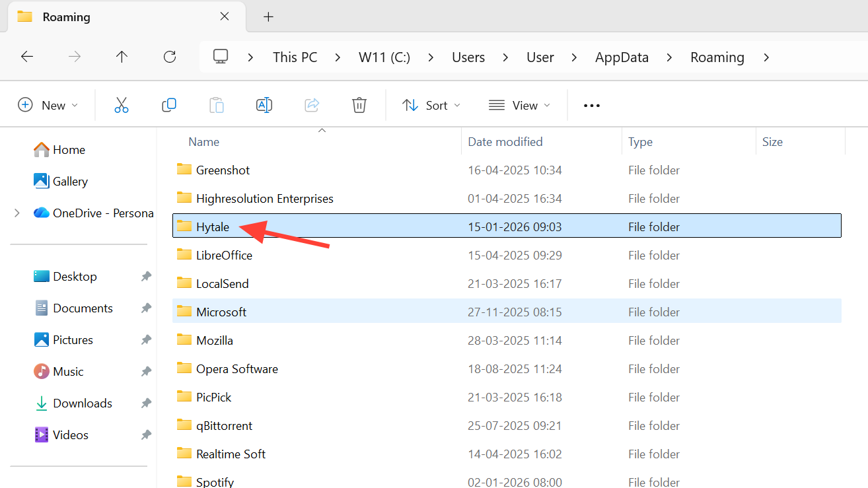Navigate to AppData breadcrumb
The image size is (868, 488).
[622, 57]
